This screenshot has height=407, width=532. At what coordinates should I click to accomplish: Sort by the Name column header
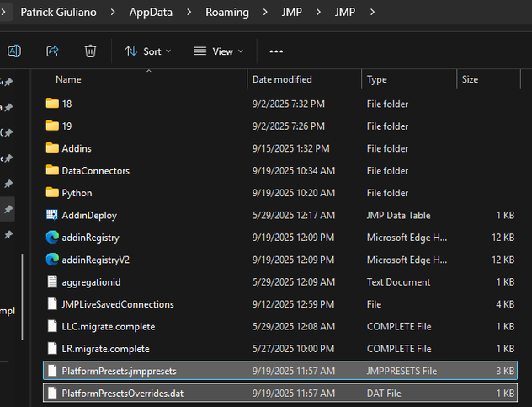68,79
